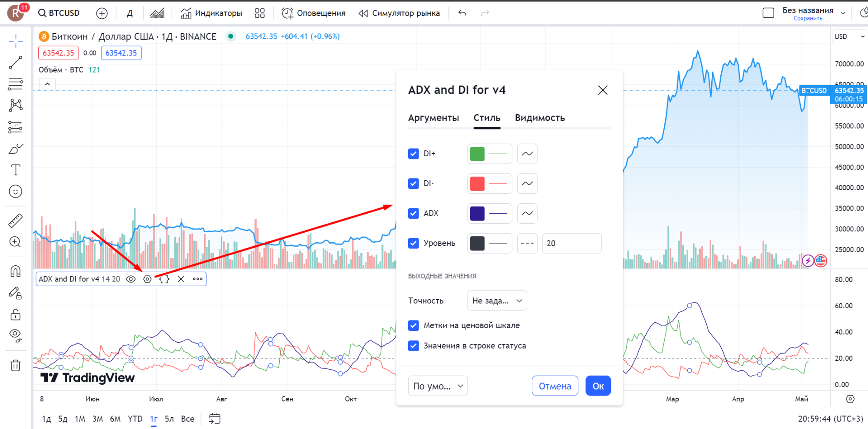
Task: Open the DI- red color swatch
Action: coord(477,184)
